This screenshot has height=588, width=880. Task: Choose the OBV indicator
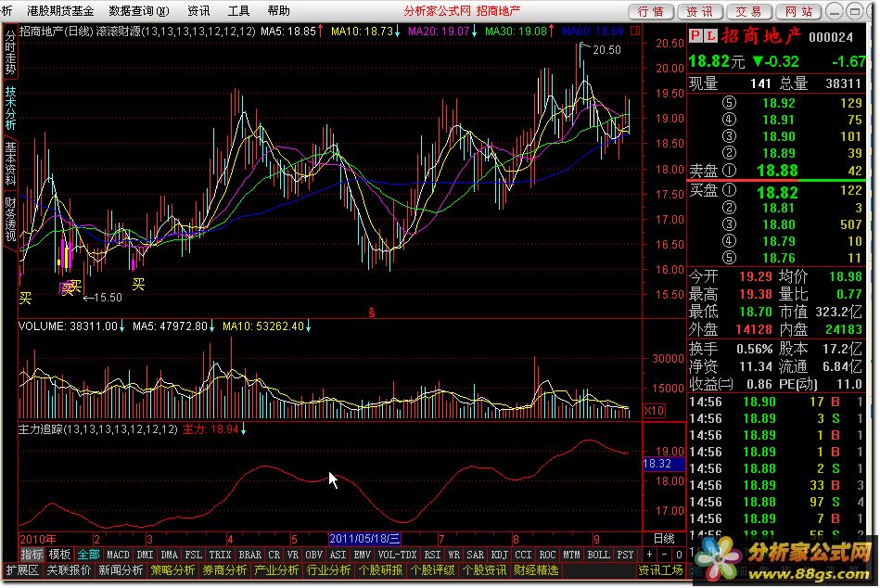(x=313, y=555)
